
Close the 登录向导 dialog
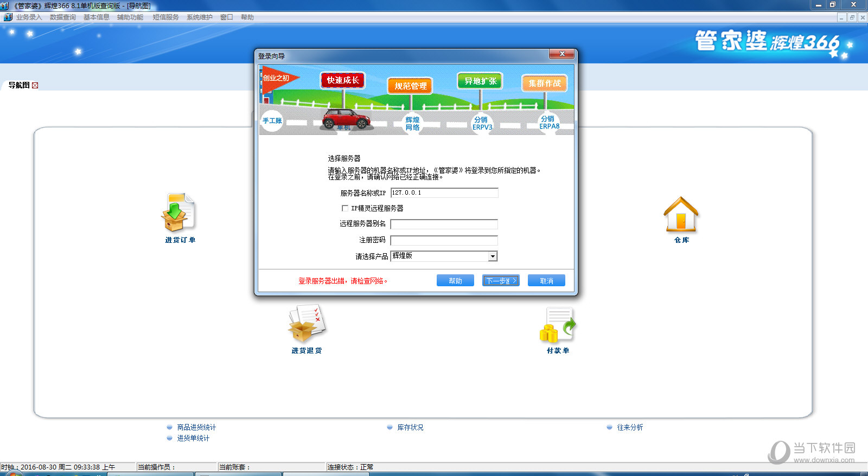coord(562,54)
